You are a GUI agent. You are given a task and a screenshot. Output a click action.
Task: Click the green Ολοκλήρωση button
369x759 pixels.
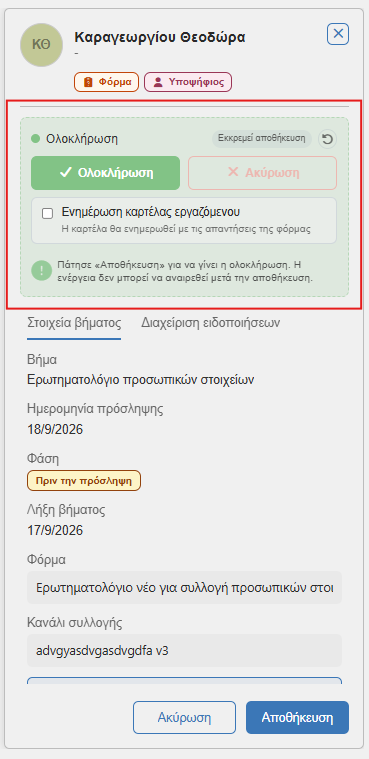click(x=106, y=173)
